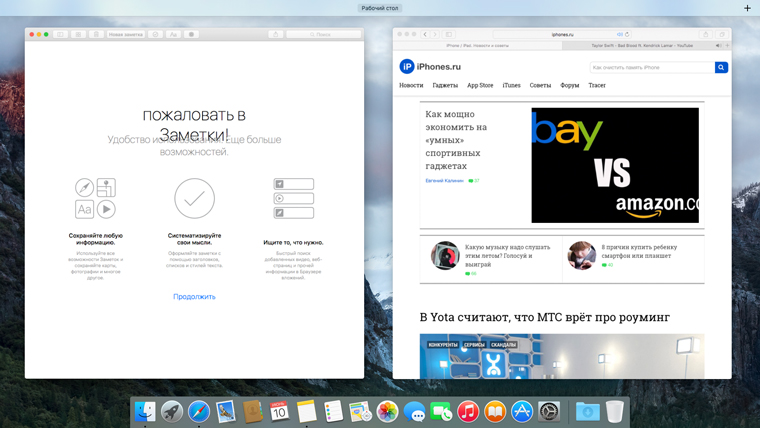This screenshot has height=428, width=760.
Task: Click the iPhones.ru logo
Action: [x=430, y=66]
